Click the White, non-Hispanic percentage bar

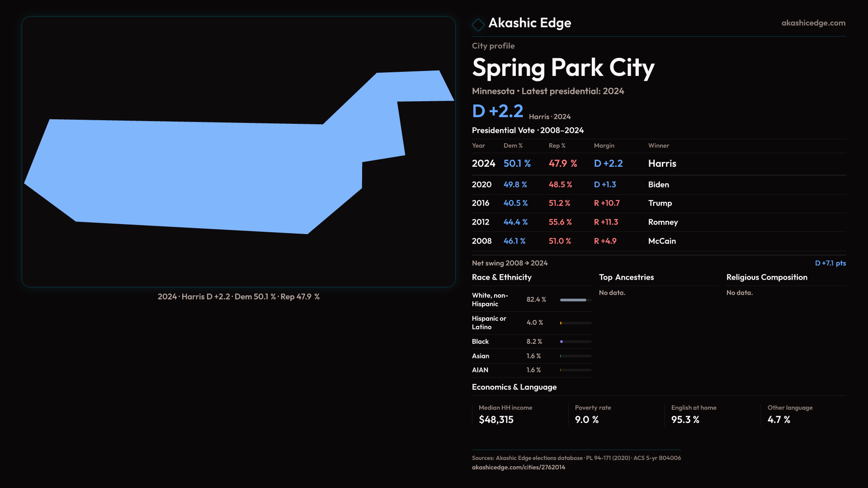[575, 300]
